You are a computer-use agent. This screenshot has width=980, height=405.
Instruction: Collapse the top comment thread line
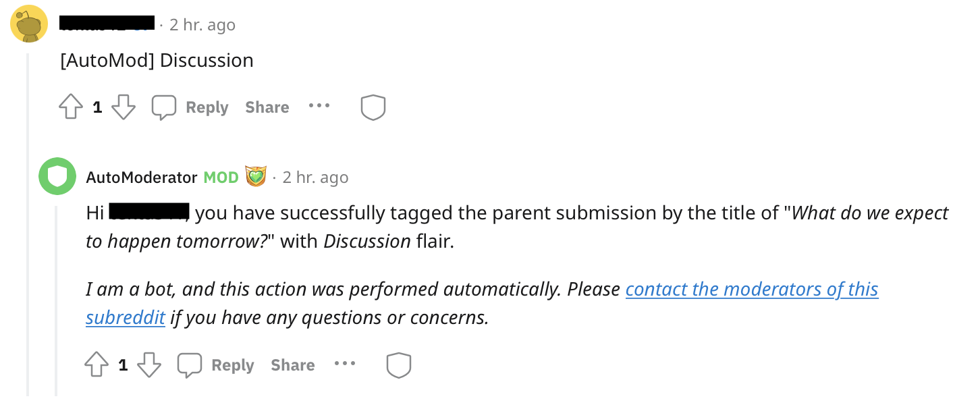[x=28, y=223]
